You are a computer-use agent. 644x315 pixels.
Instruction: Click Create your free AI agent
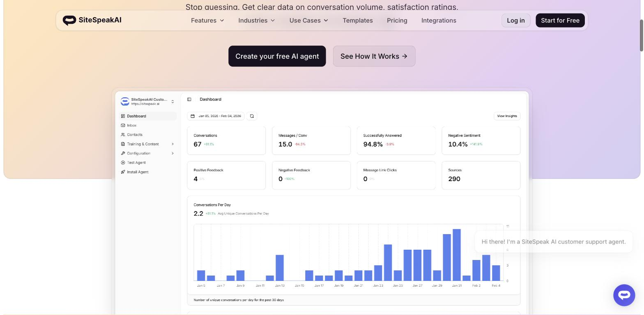[x=277, y=56]
